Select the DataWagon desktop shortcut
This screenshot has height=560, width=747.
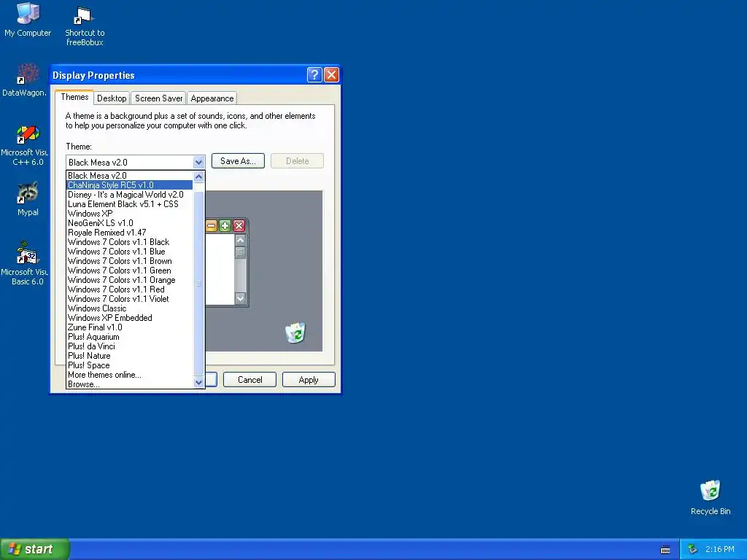(24, 80)
